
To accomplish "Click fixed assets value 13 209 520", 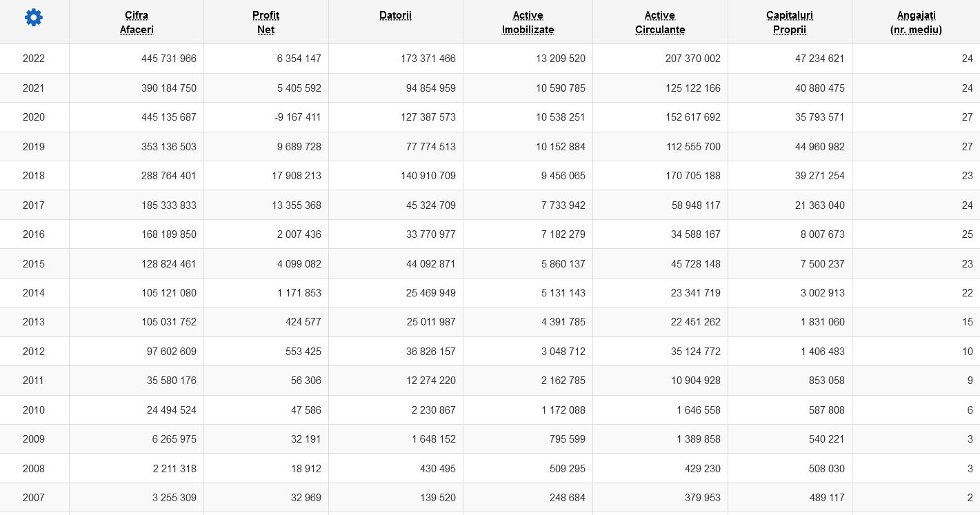I will coord(561,59).
